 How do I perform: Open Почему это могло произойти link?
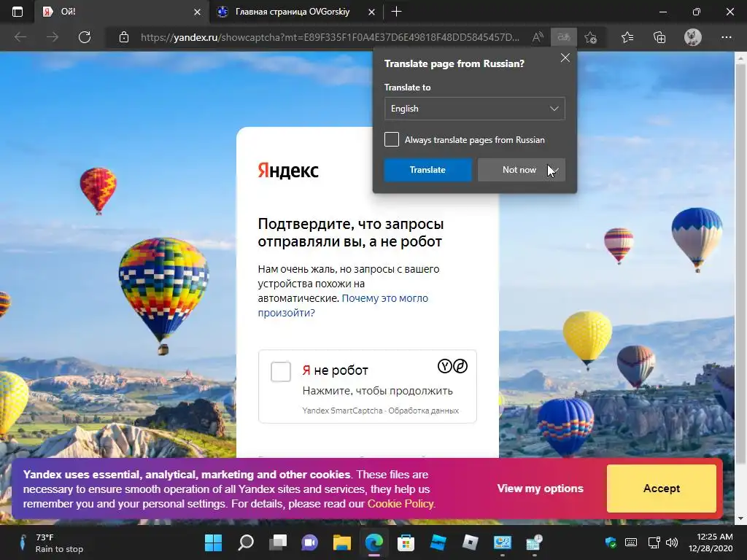343,306
